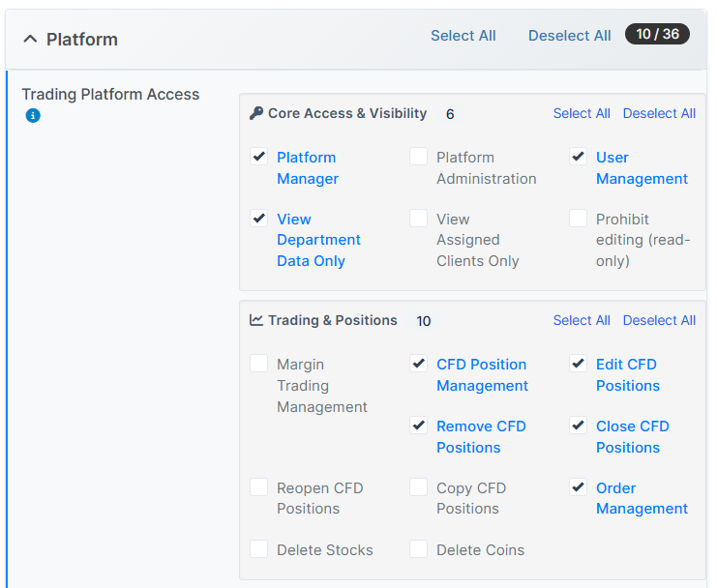
Task: Click the chart icon beside Trading & Positions
Action: (x=256, y=320)
